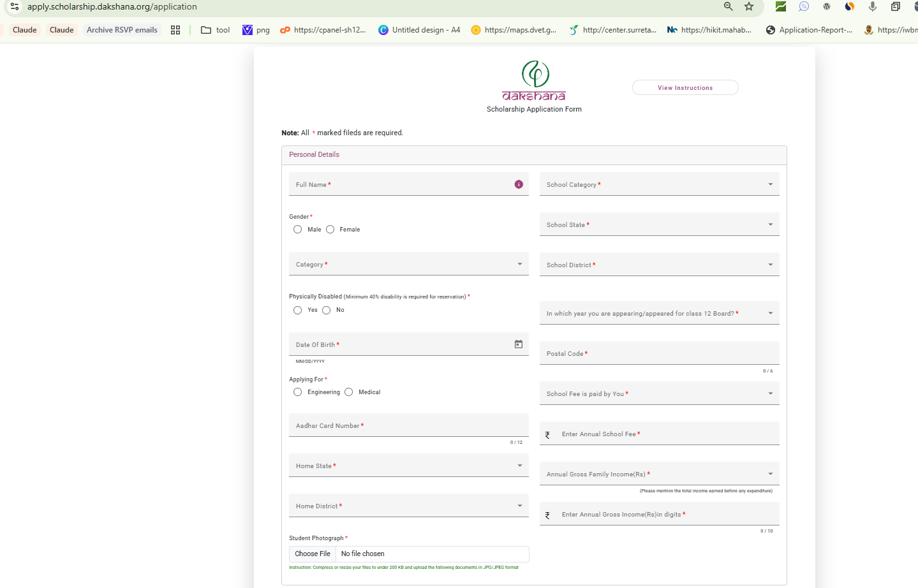Screen dimensions: 918x588
Task: Open the apps grid icon in bookmarks bar
Action: [175, 30]
